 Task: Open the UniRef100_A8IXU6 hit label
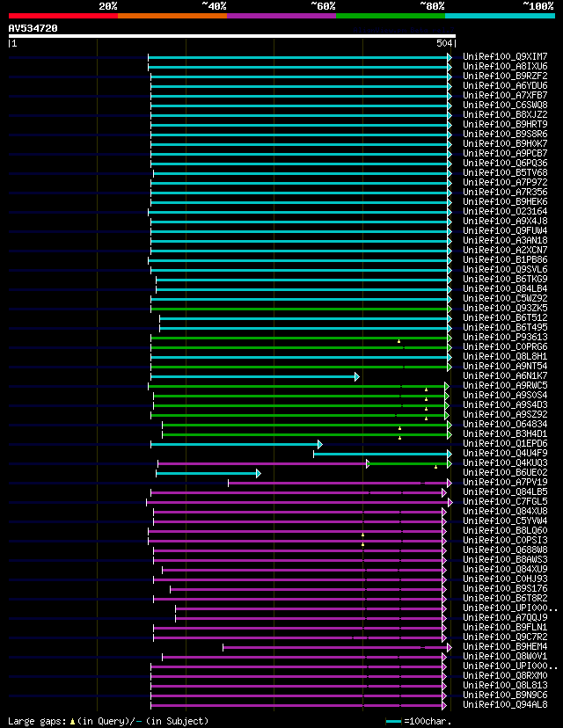click(x=505, y=67)
